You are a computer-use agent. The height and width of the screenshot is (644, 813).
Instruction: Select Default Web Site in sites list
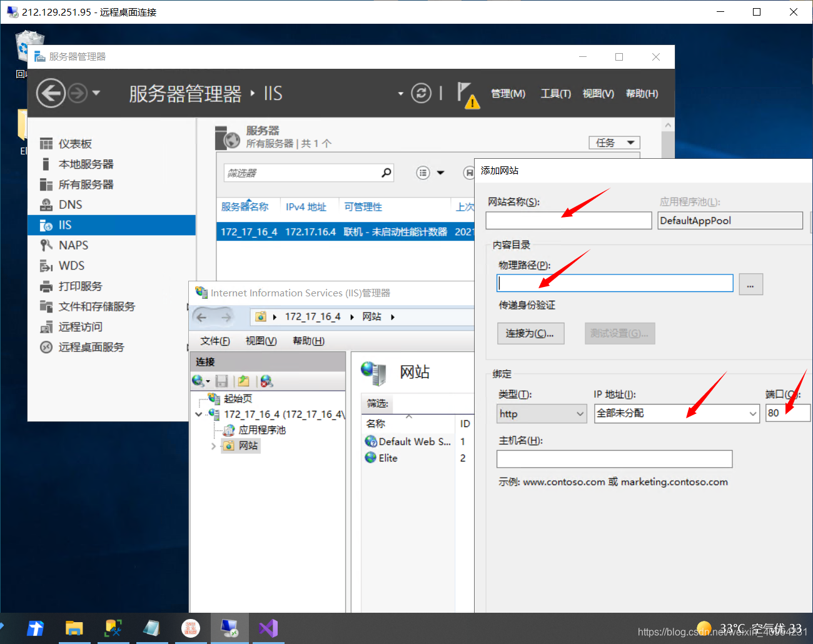pyautogui.click(x=408, y=441)
